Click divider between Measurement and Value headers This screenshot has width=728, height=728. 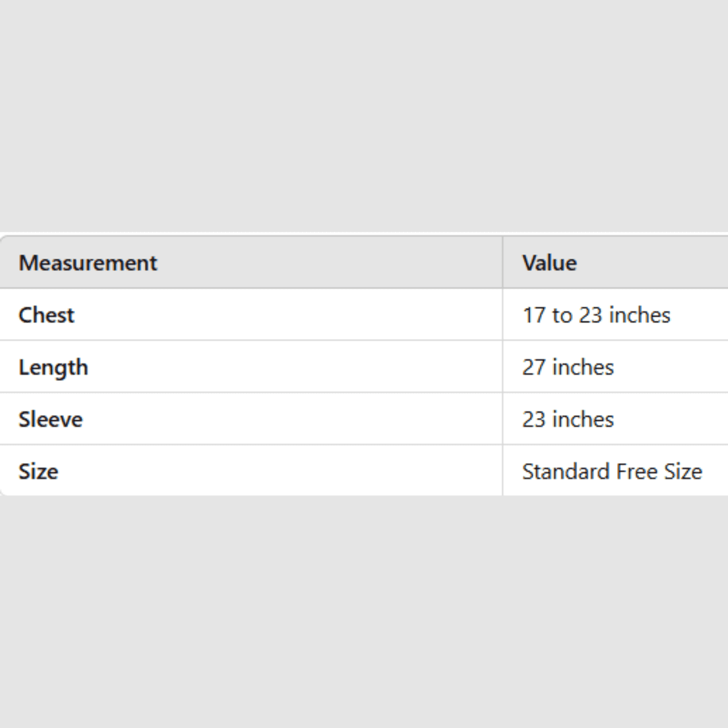(x=502, y=263)
